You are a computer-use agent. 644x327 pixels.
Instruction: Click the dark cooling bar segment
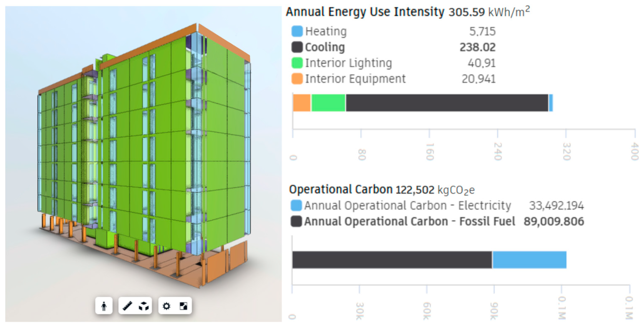[447, 103]
